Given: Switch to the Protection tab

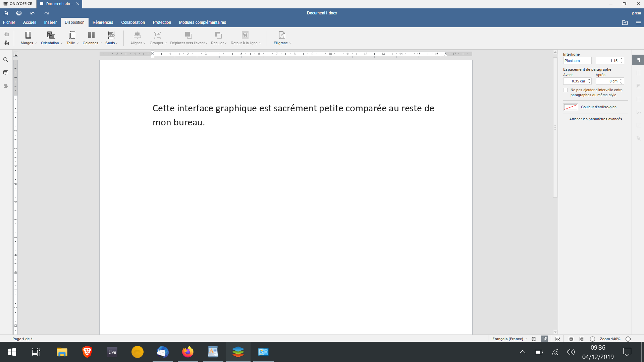Looking at the screenshot, I should [162, 22].
